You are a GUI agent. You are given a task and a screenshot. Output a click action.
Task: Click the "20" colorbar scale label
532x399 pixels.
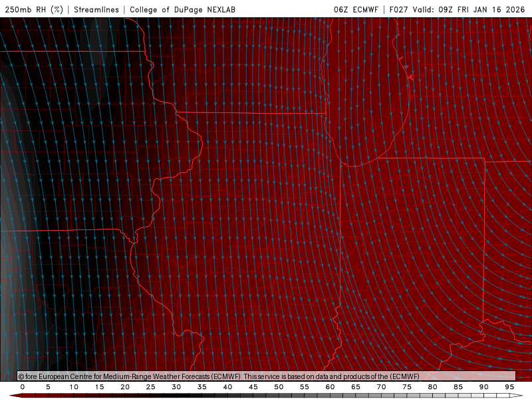pyautogui.click(x=125, y=387)
